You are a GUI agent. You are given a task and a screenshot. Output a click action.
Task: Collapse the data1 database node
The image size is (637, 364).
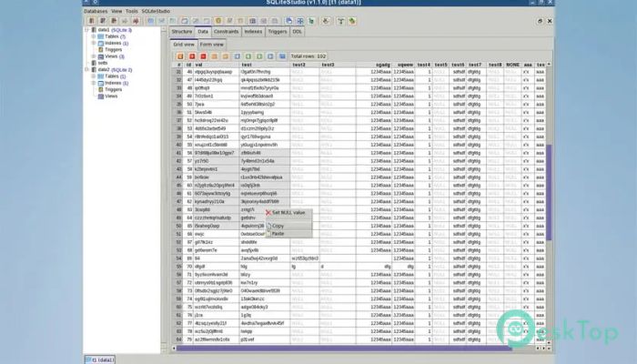(86, 30)
